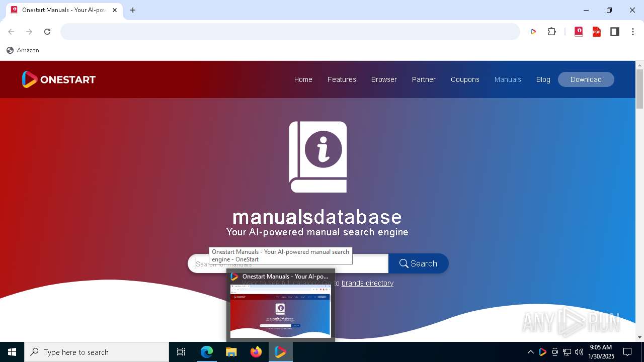Open the Manuals menu item
The width and height of the screenshot is (644, 362).
click(508, 79)
